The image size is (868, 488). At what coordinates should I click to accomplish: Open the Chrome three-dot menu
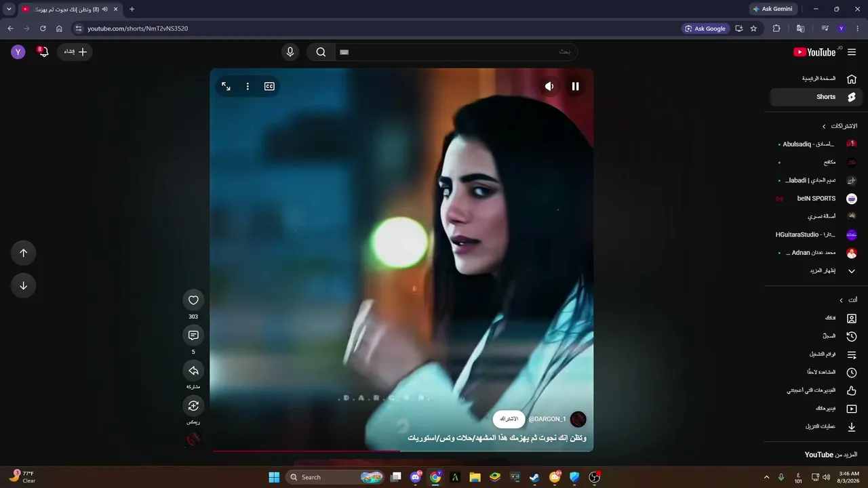[x=857, y=28]
